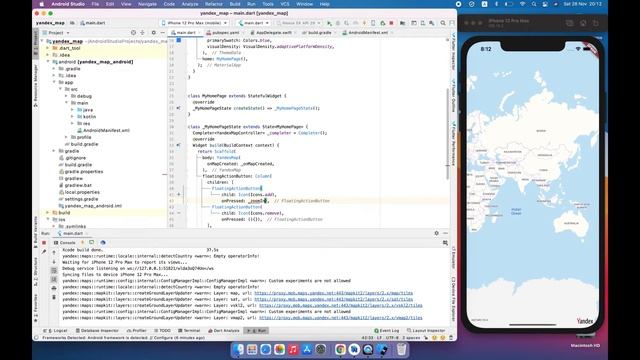The height and width of the screenshot is (360, 640).
Task: Print the console output
Action: point(54,288)
